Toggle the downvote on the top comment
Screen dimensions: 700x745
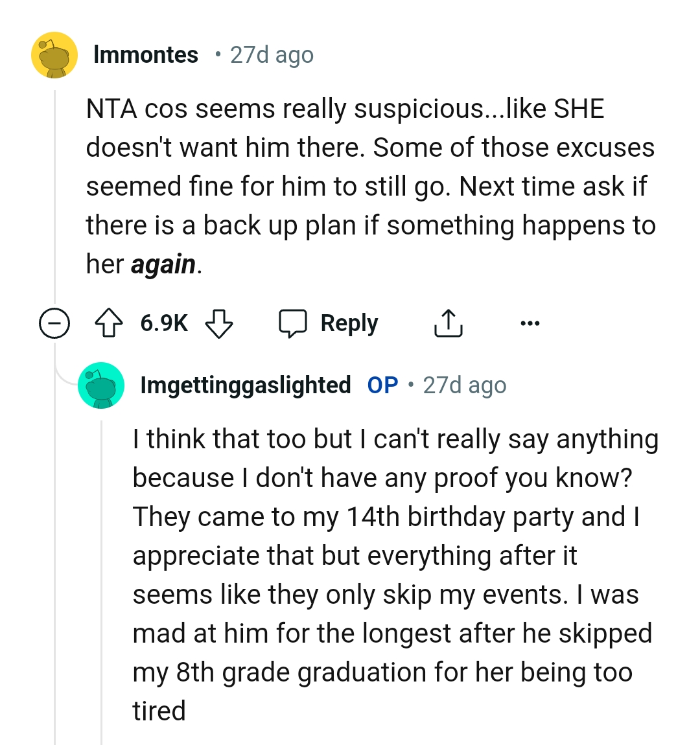click(219, 323)
